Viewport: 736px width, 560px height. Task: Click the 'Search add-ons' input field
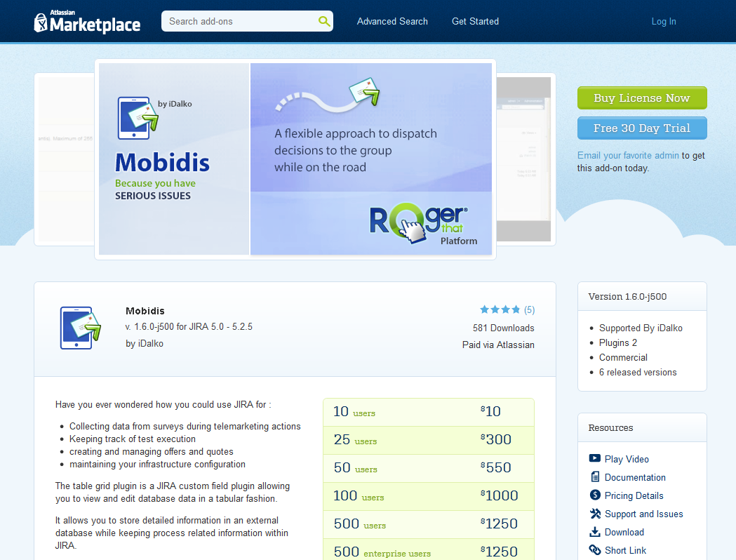[242, 21]
